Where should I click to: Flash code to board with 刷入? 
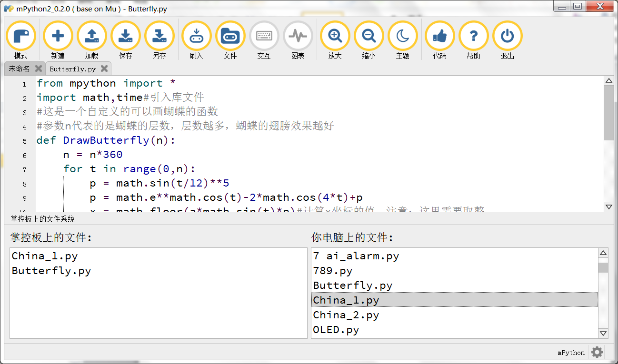[196, 36]
